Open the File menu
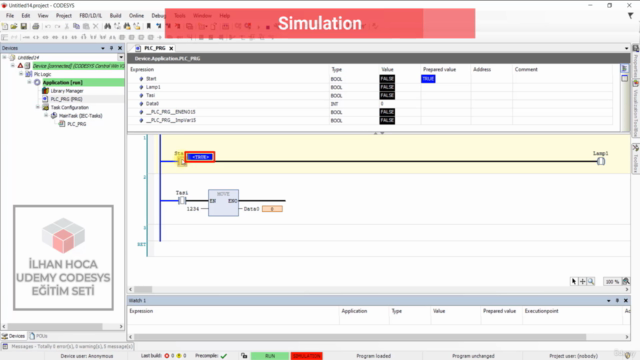Screen dimensions: 640x360 click(10, 16)
